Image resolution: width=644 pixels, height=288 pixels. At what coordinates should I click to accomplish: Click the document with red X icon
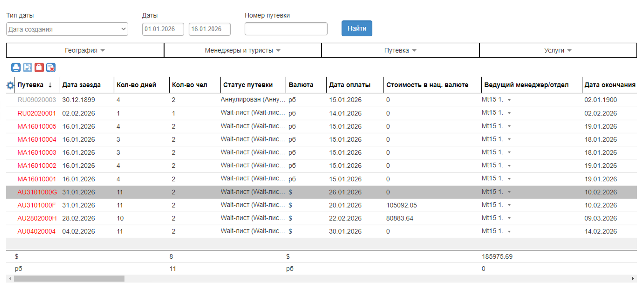click(51, 67)
